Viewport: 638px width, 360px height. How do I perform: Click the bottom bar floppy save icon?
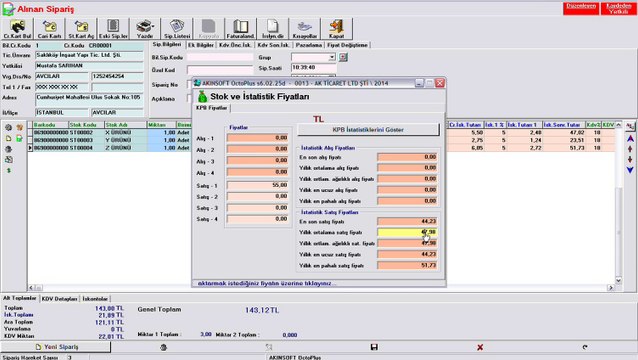374,347
